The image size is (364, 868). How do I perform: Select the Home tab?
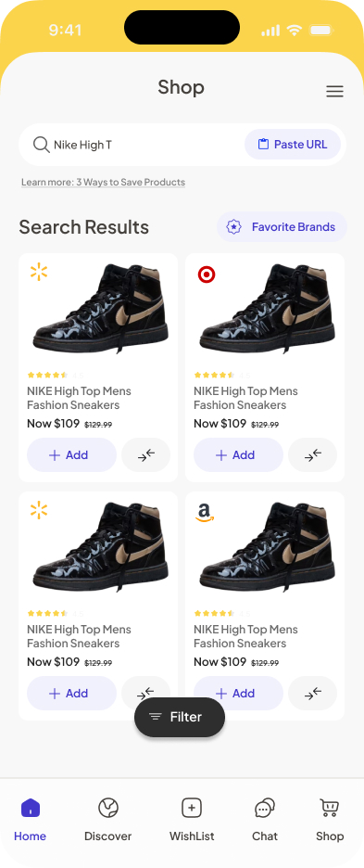tap(31, 820)
